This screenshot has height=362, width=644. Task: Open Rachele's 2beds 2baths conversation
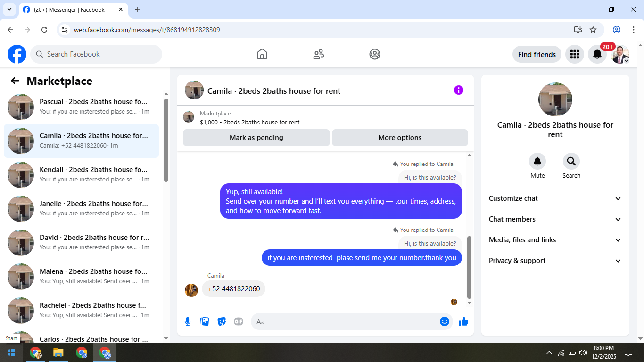coord(81,310)
